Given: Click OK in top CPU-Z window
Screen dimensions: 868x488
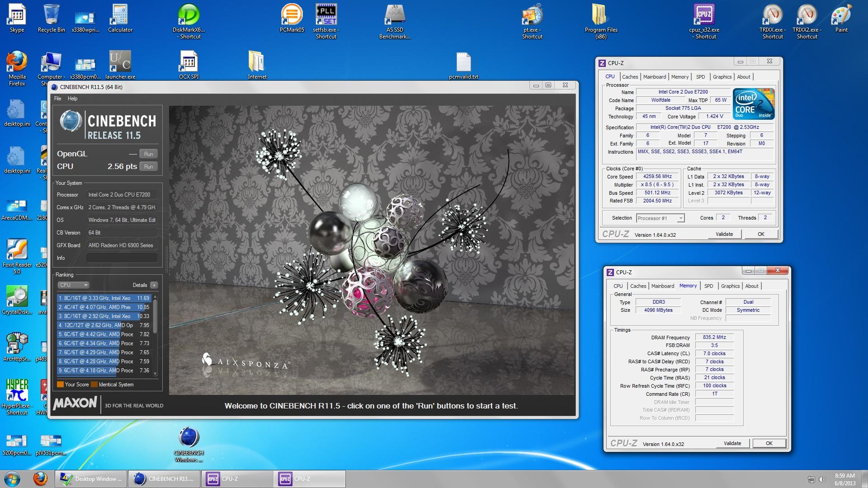Looking at the screenshot, I should click(761, 234).
